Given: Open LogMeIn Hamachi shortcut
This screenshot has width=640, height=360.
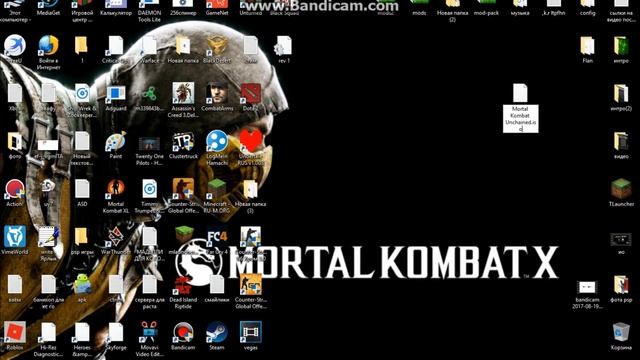Looking at the screenshot, I should 217,141.
